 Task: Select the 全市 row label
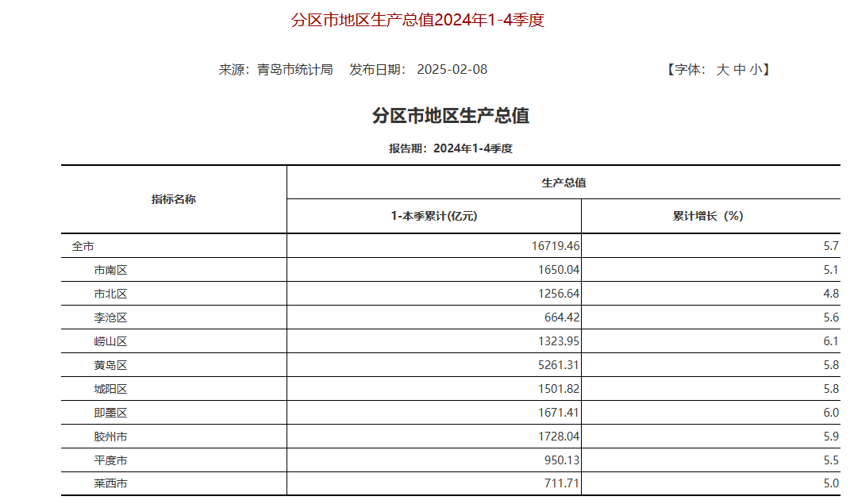(x=83, y=246)
